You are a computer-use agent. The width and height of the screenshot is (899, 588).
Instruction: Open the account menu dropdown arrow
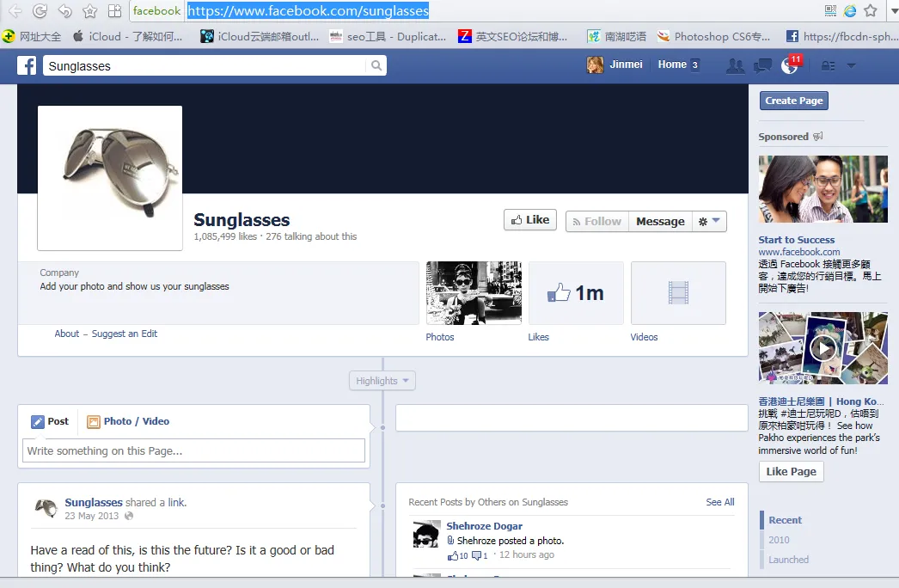[x=852, y=66]
